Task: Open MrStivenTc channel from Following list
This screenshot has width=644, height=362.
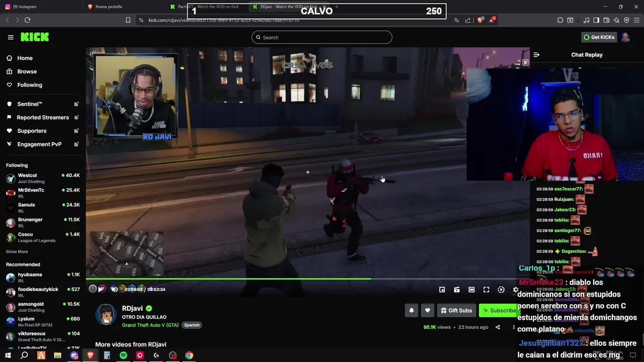Action: (x=43, y=193)
